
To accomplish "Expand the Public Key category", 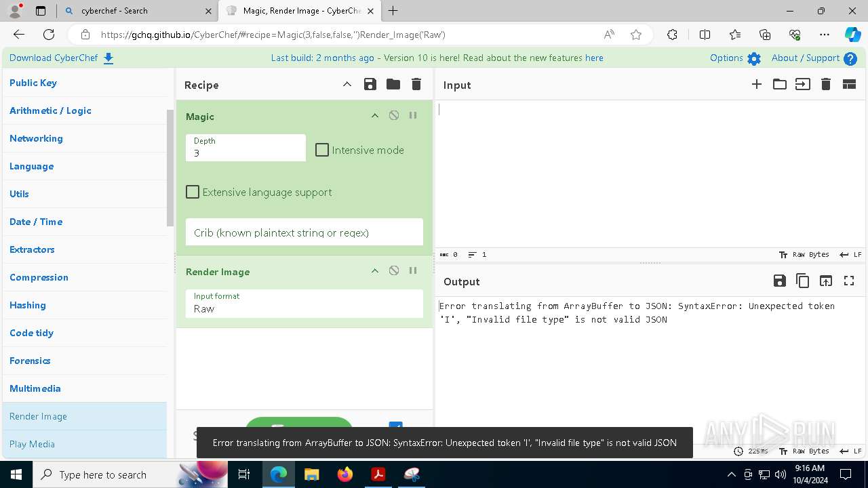I will tap(85, 83).
